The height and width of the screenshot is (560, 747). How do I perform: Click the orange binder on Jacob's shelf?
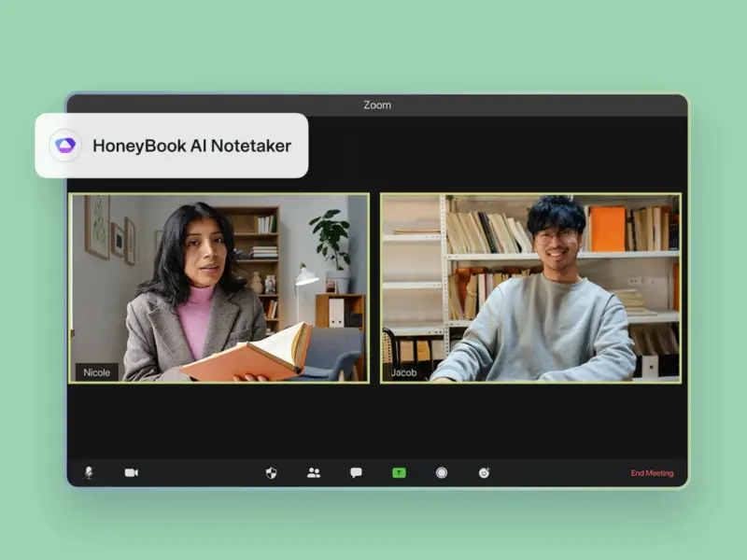coord(608,230)
